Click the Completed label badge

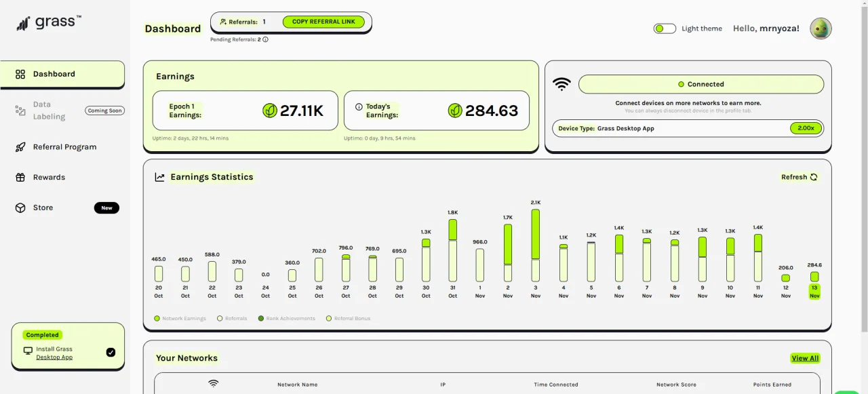[x=43, y=335]
